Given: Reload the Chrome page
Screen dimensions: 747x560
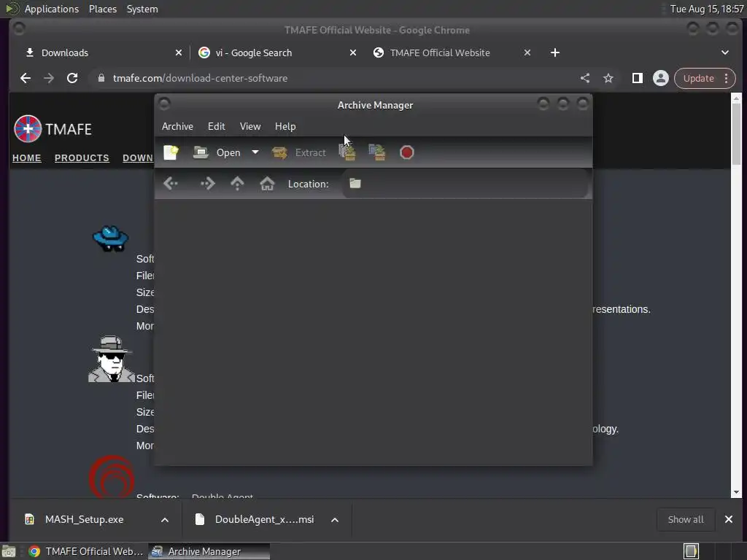Looking at the screenshot, I should [72, 78].
